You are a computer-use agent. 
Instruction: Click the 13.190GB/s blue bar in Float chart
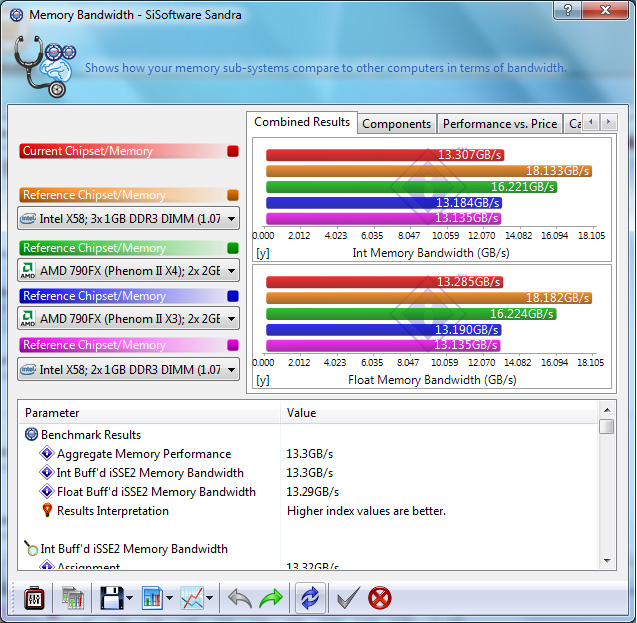[384, 330]
